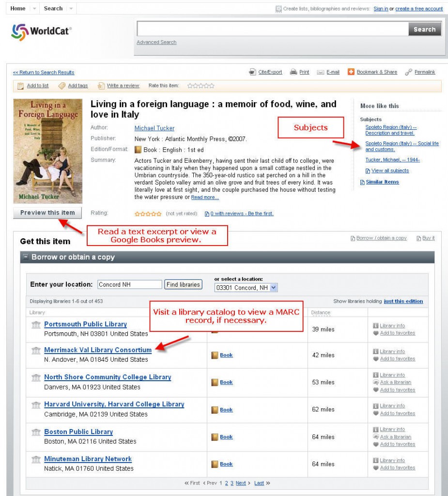Click the Add tags tag icon
This screenshot has height=496, width=448.
pyautogui.click(x=62, y=86)
